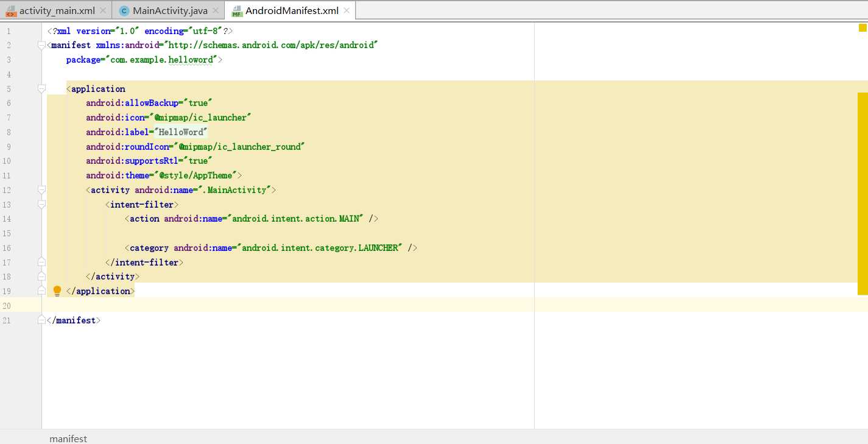The image size is (868, 444).
Task: Click "android.intent.category.LAUNCHER" value
Action: (x=320, y=248)
